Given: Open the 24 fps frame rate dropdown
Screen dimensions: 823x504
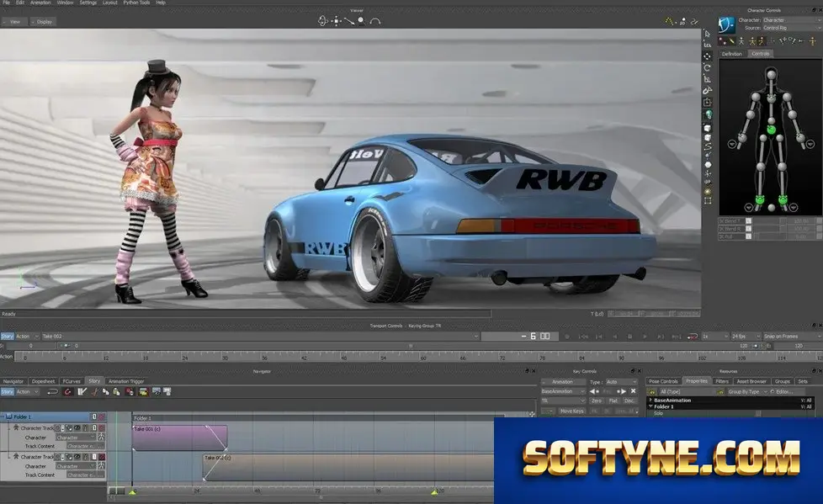Looking at the screenshot, I should 746,337.
